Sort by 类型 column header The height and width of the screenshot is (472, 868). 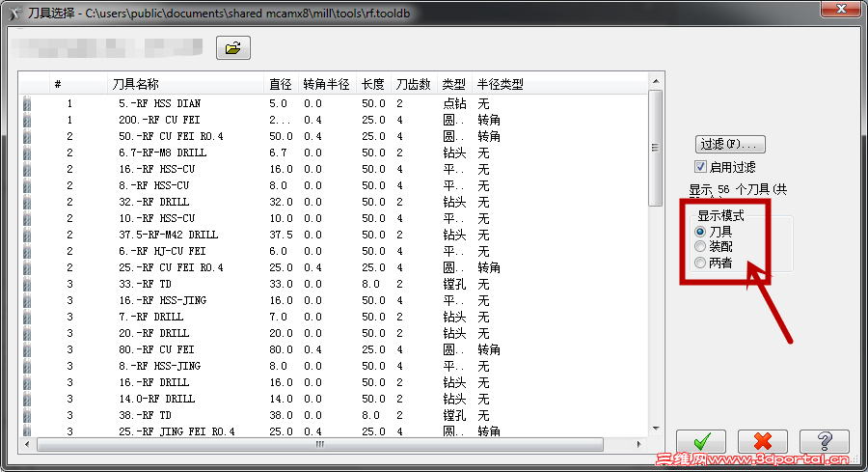coord(454,84)
